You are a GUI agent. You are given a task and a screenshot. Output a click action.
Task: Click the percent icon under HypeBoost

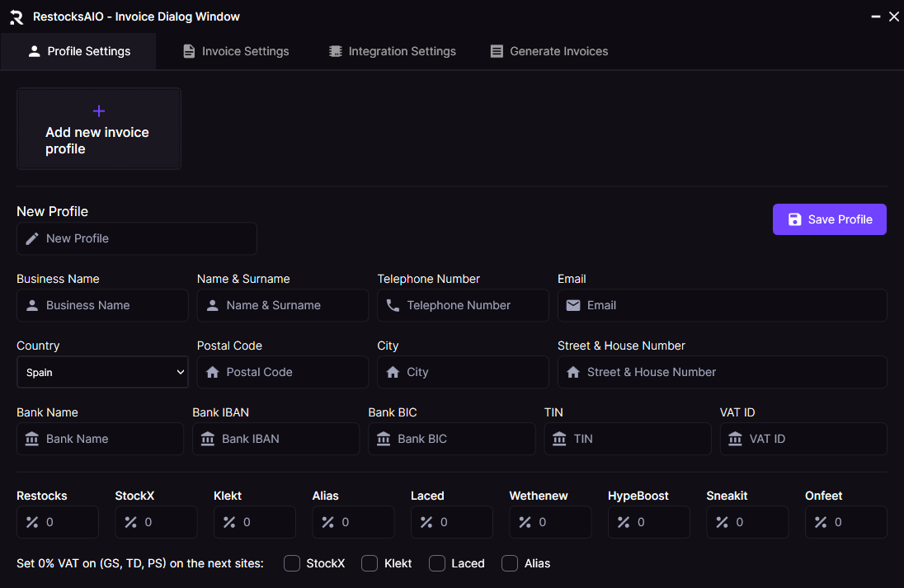coord(624,522)
